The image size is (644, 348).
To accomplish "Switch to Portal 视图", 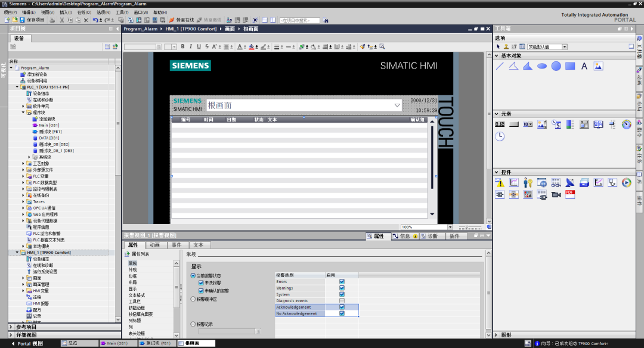I will point(27,343).
